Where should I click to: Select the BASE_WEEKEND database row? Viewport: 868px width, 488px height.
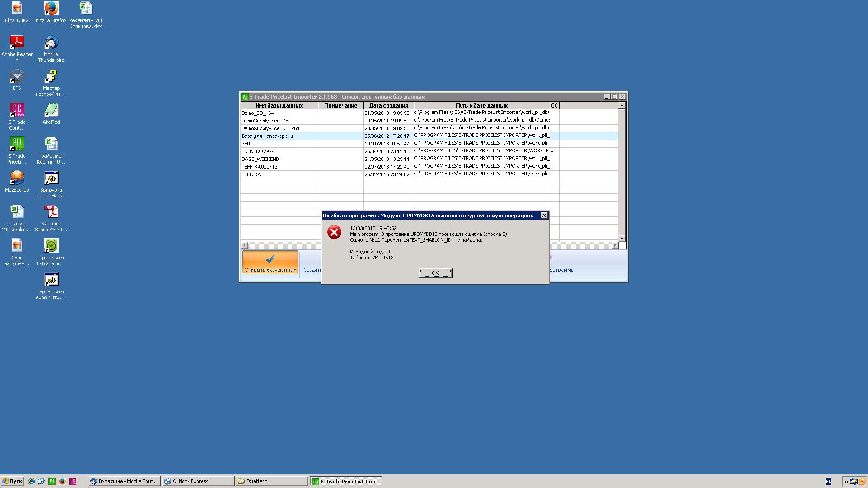[x=429, y=159]
